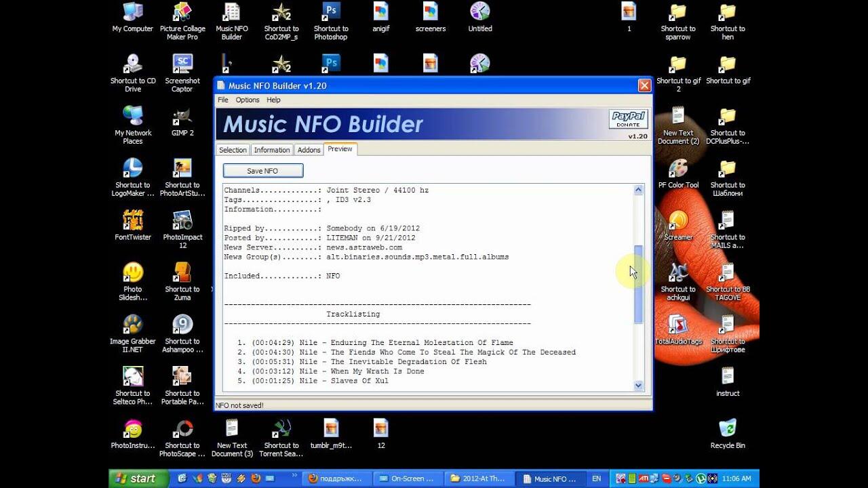Open the FontTwister desktop icon

pos(133,222)
